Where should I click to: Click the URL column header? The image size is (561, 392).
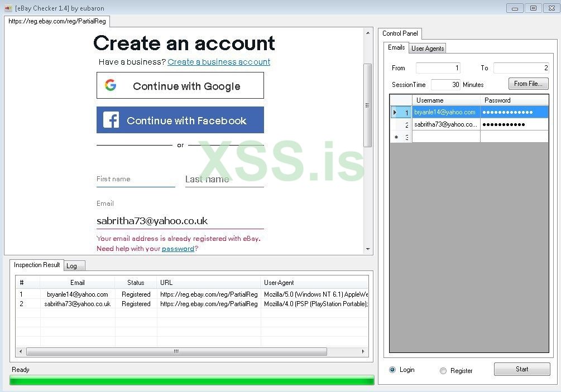click(209, 282)
